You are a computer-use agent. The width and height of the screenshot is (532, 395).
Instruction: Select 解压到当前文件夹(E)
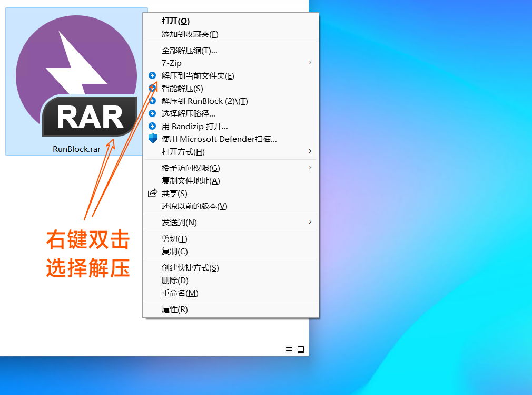(231, 75)
